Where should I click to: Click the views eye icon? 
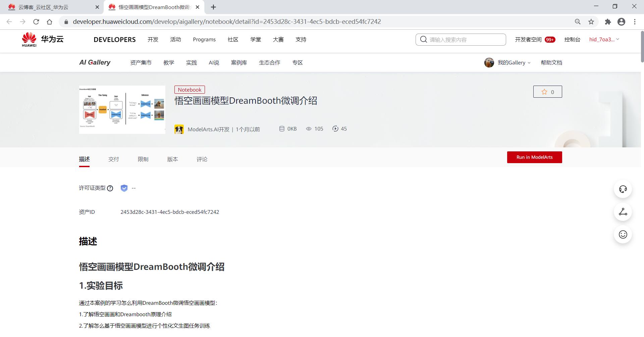click(x=309, y=129)
